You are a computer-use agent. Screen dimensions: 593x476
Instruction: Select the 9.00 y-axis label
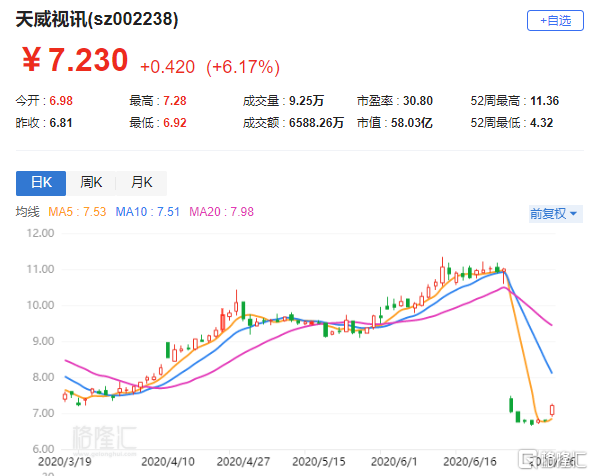click(43, 341)
